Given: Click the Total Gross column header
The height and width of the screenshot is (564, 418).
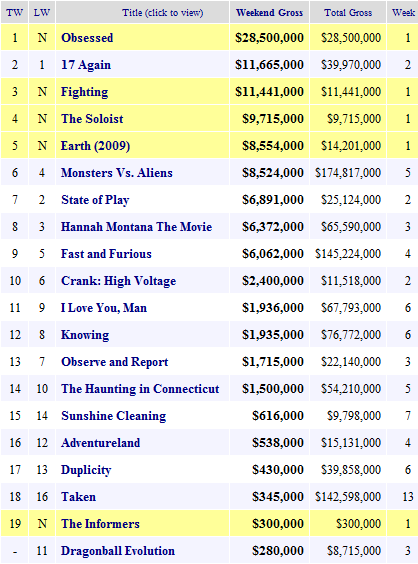Looking at the screenshot, I should 348,13.
